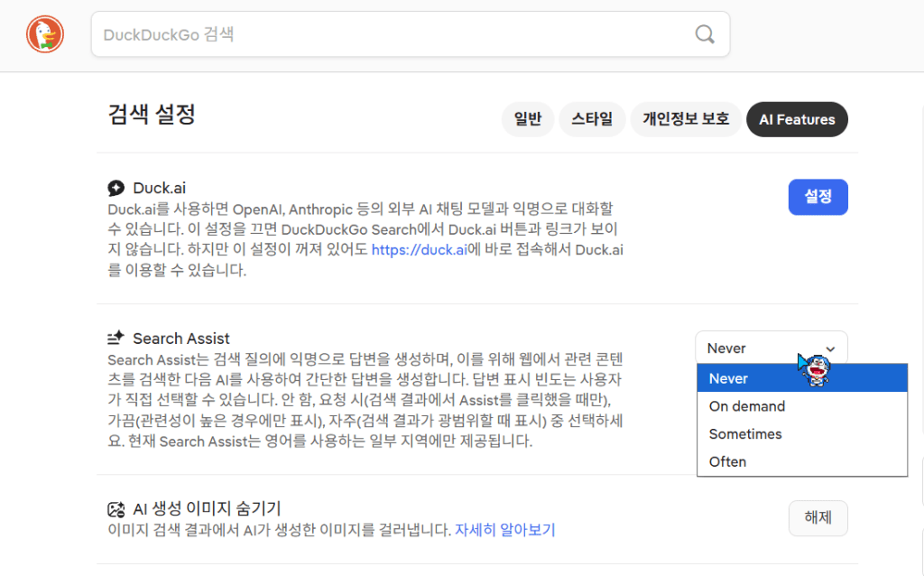
Task: Click the Duck.ai chat bubble icon
Action: click(x=115, y=188)
